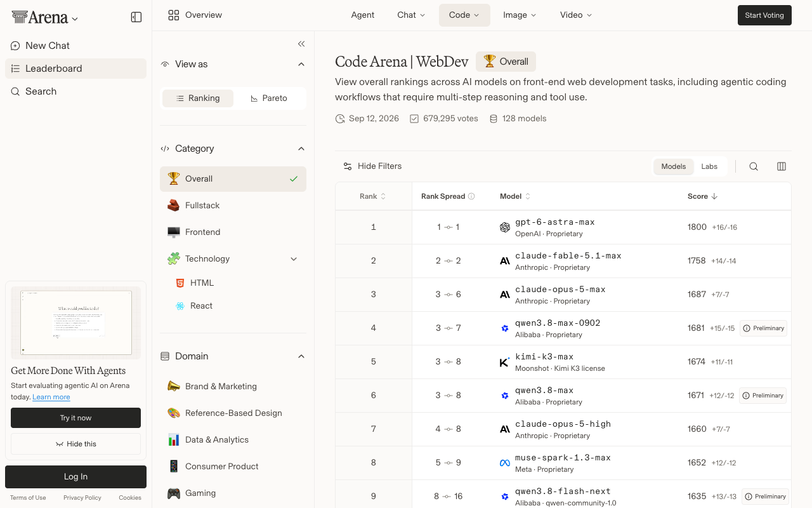Image resolution: width=812 pixels, height=508 pixels.
Task: Collapse the View as section
Action: (x=301, y=64)
